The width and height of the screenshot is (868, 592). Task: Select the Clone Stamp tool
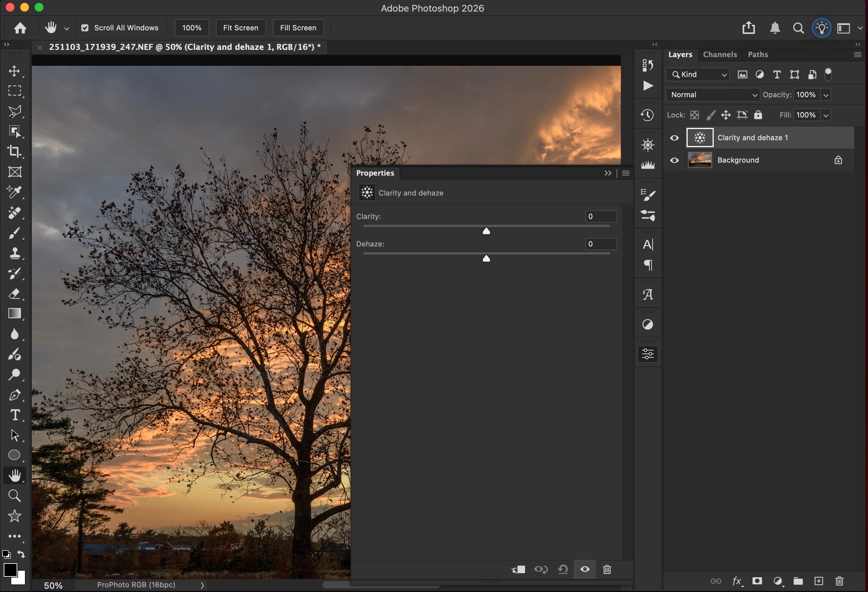(x=14, y=253)
